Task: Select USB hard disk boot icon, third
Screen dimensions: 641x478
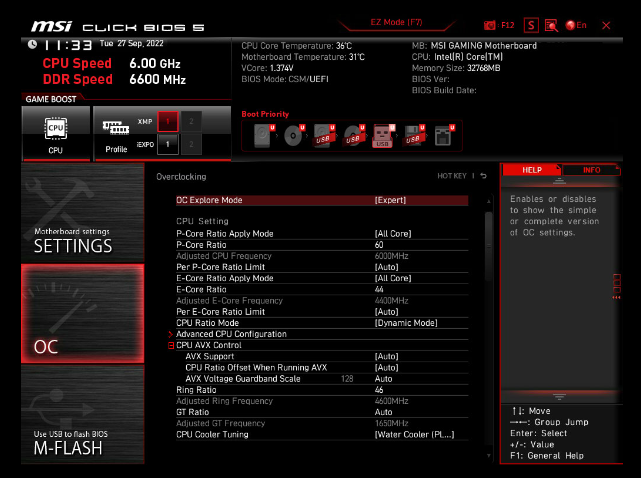Action: point(324,135)
